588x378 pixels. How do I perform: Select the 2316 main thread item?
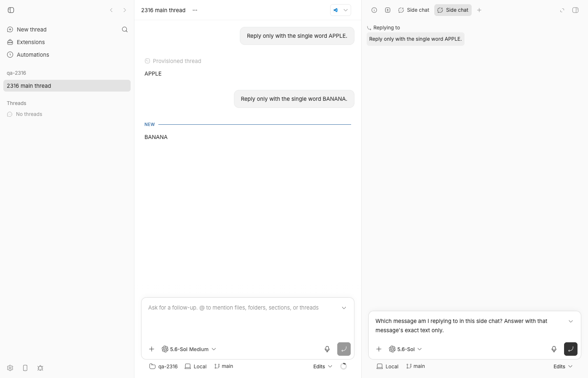tap(67, 86)
